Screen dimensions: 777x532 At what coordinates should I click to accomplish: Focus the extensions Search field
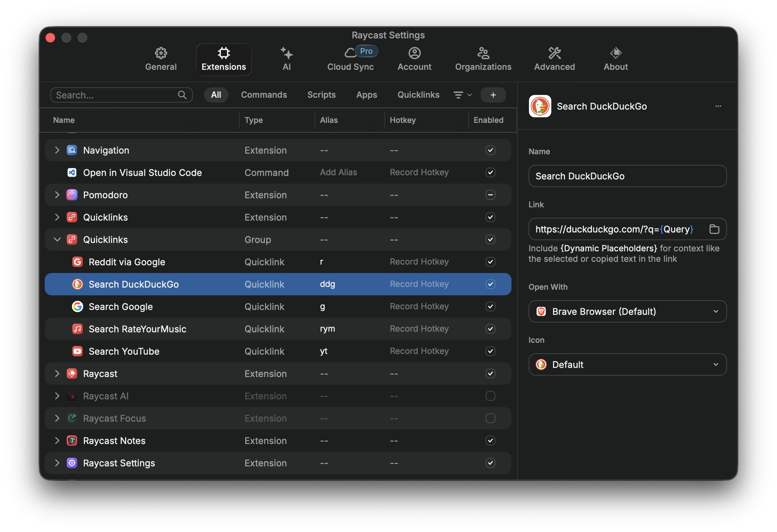[121, 95]
